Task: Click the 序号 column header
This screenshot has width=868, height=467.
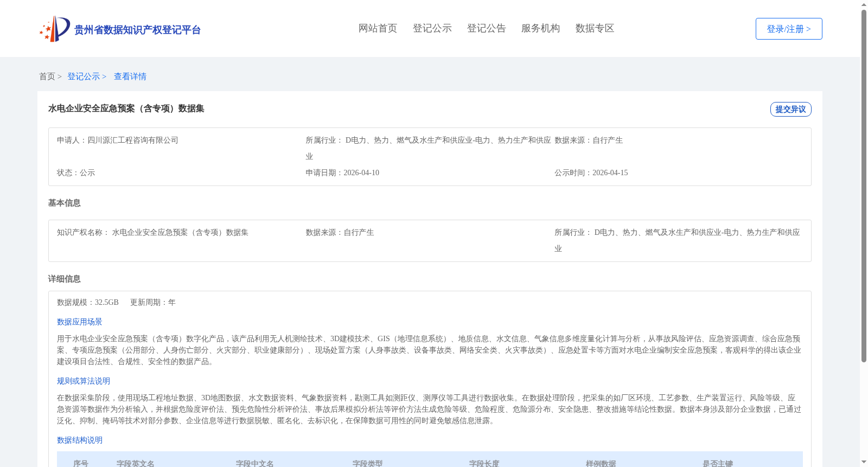Action: (81, 463)
